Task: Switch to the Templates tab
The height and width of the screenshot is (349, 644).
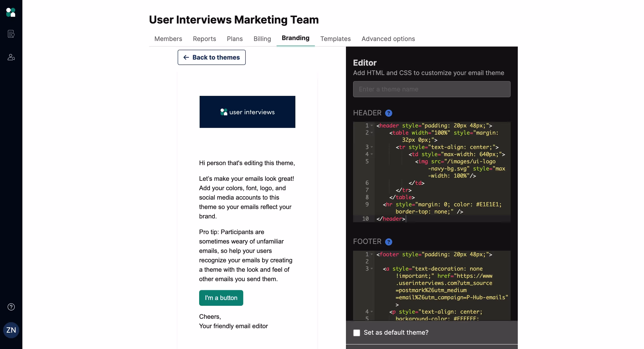Action: [335, 39]
